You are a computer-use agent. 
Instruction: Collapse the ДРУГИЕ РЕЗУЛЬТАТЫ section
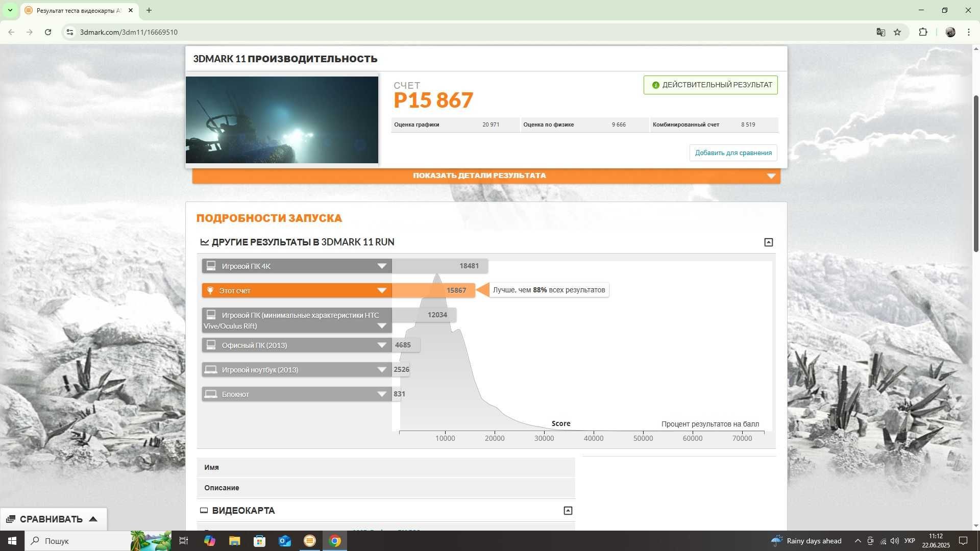pos(768,242)
